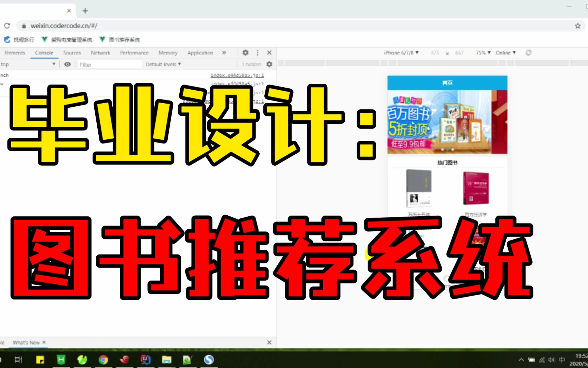
Task: Toggle the 中 input method indicator
Action: pos(562,359)
